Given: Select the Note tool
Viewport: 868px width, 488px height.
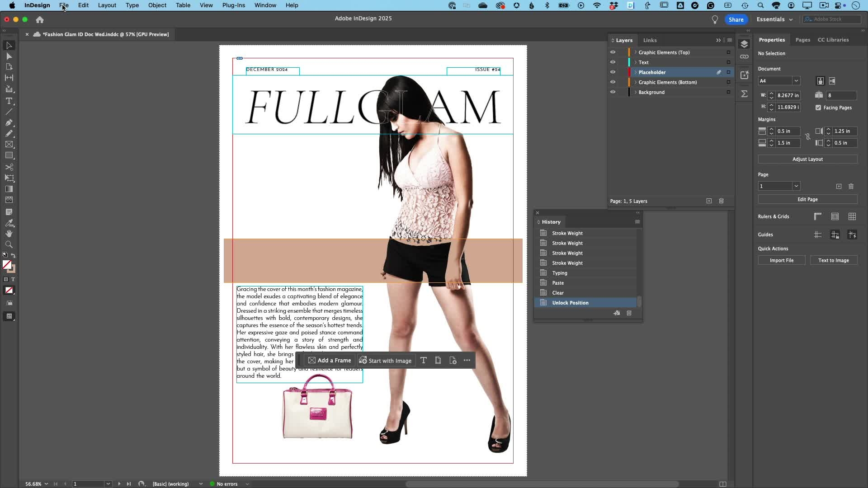Looking at the screenshot, I should (9, 212).
